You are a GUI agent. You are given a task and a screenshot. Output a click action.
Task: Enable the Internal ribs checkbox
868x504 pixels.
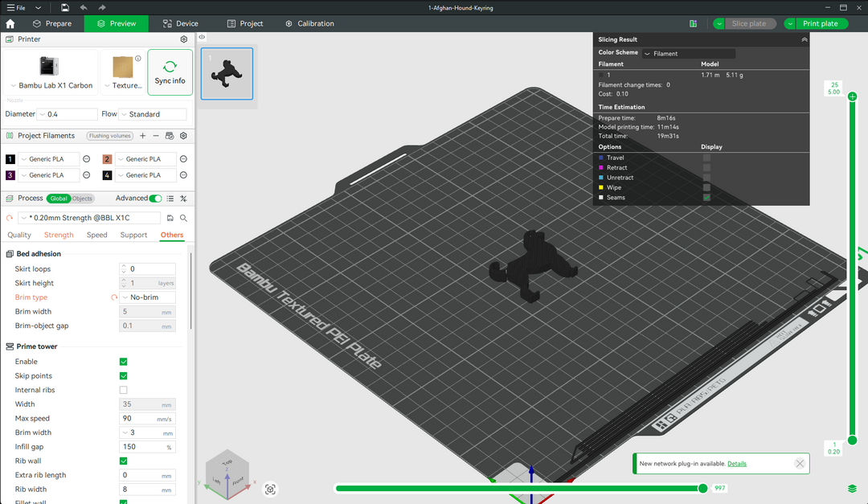pyautogui.click(x=123, y=390)
